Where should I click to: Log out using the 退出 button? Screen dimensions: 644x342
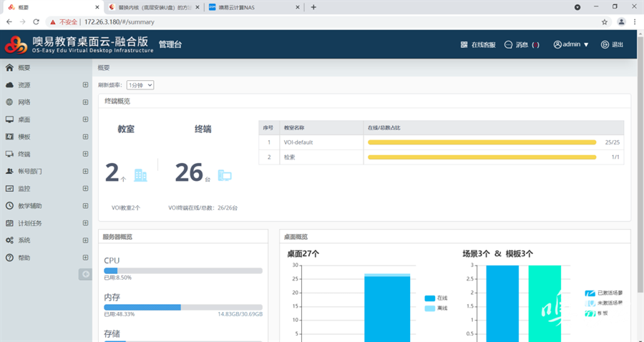click(612, 44)
